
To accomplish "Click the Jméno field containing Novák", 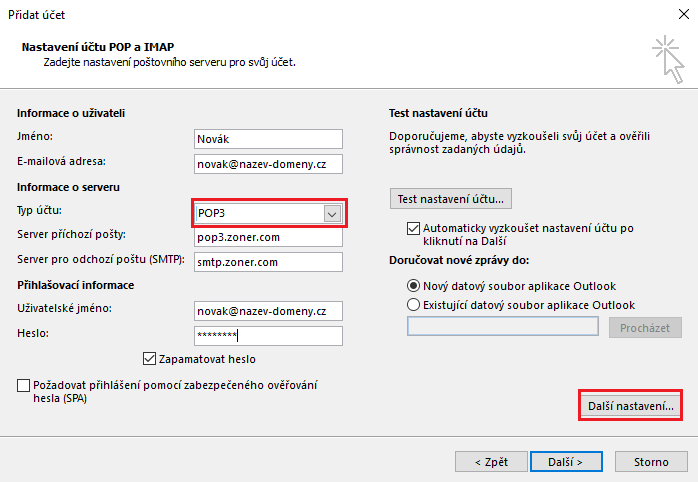I will (x=268, y=139).
